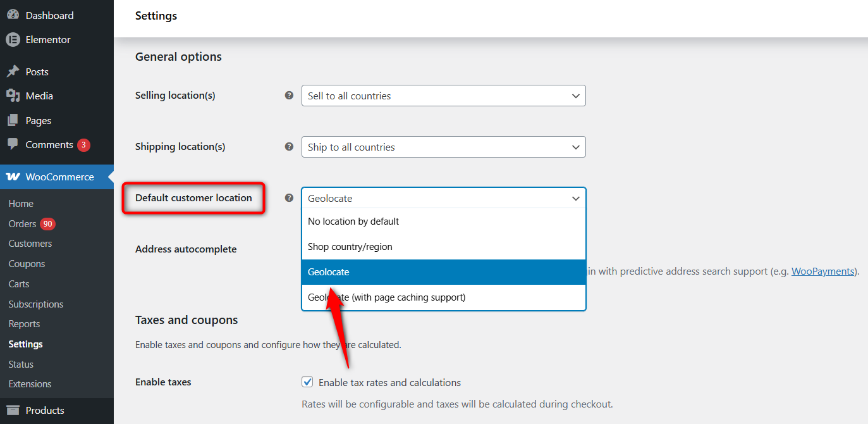This screenshot has width=868, height=424.
Task: Open WooCommerce Settings menu item
Action: click(25, 344)
